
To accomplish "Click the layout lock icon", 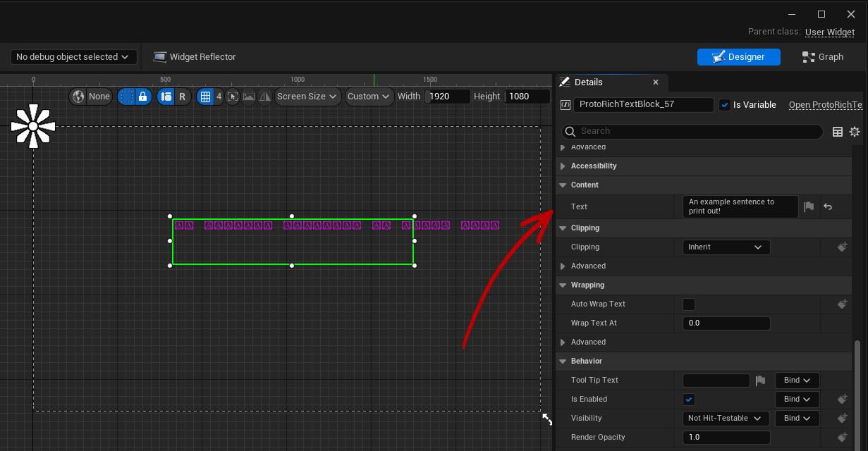I will 142,97.
